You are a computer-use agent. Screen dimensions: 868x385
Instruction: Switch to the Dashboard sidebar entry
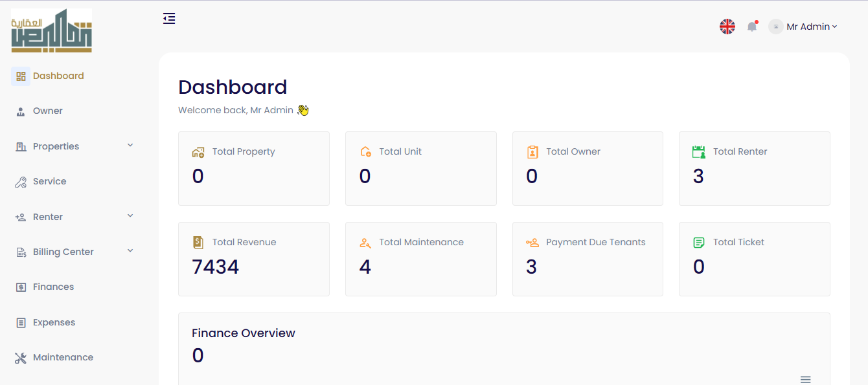point(58,76)
